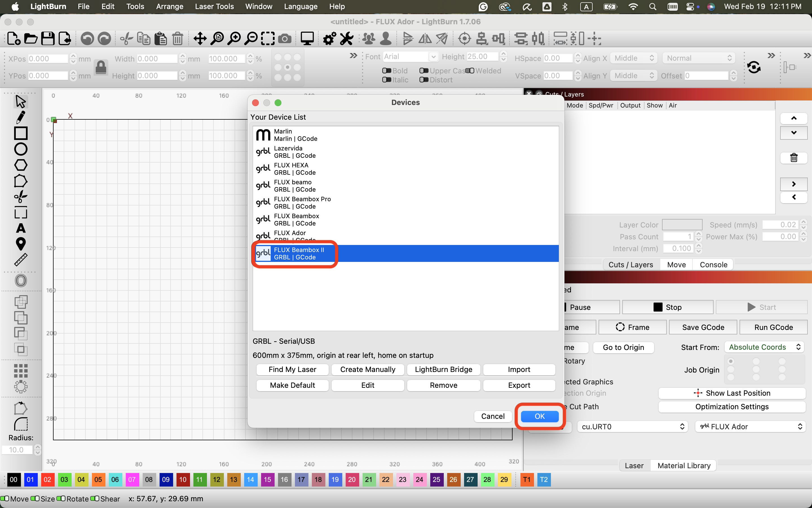Click the Circular Array icon
Viewport: 812px width, 508px height.
pyautogui.click(x=21, y=387)
